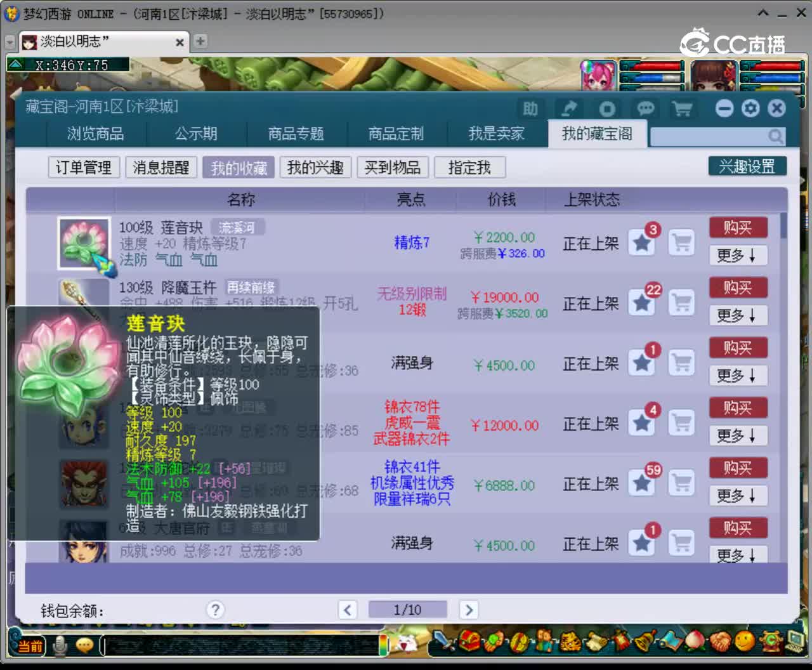Viewport: 812px width, 670px height.
Task: Click 购买 for the ￥19000.00 item
Action: pos(738,287)
